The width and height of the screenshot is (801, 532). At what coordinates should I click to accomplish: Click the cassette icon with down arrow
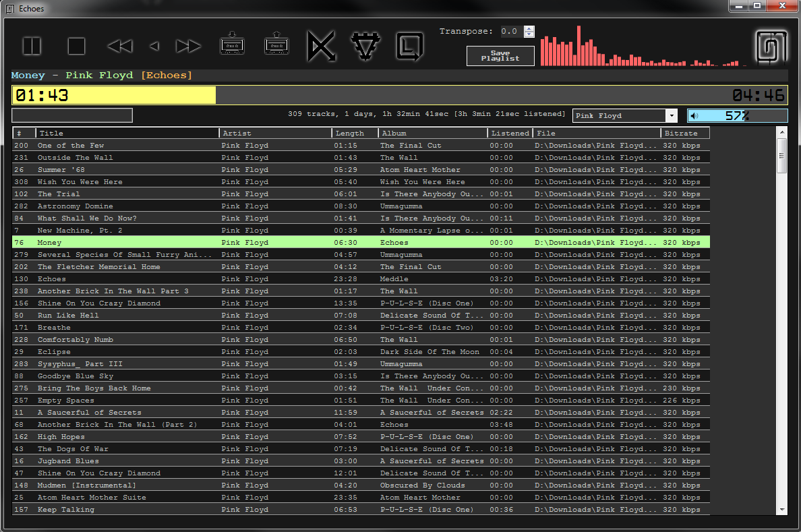click(232, 43)
